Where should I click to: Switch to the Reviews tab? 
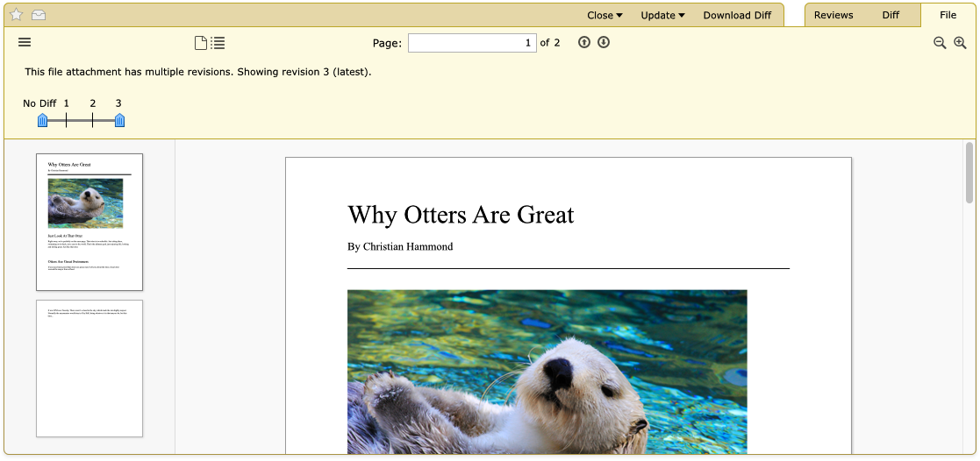click(x=833, y=15)
